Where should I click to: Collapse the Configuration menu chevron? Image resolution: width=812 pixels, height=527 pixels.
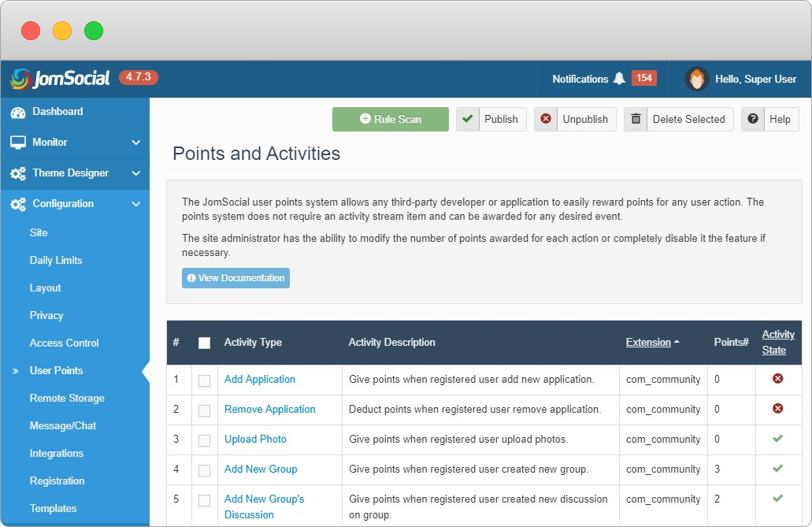pyautogui.click(x=135, y=204)
